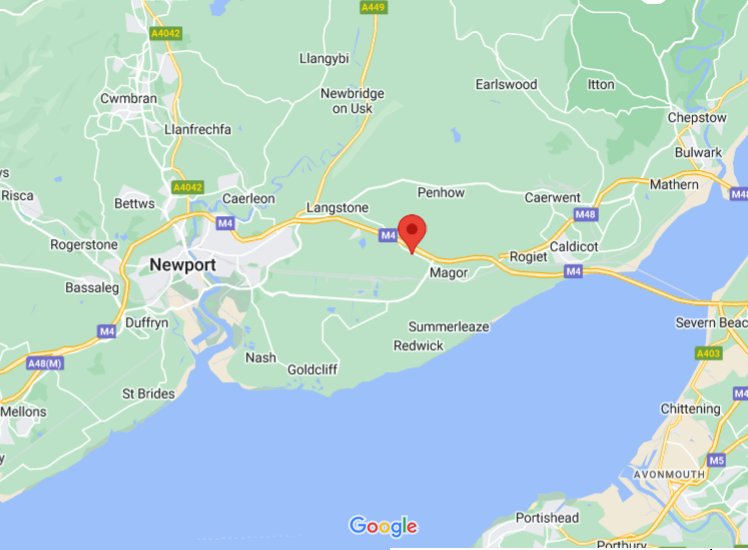748x550 pixels.
Task: Click the A4042 road badge near Cwmbran
Action: click(166, 33)
